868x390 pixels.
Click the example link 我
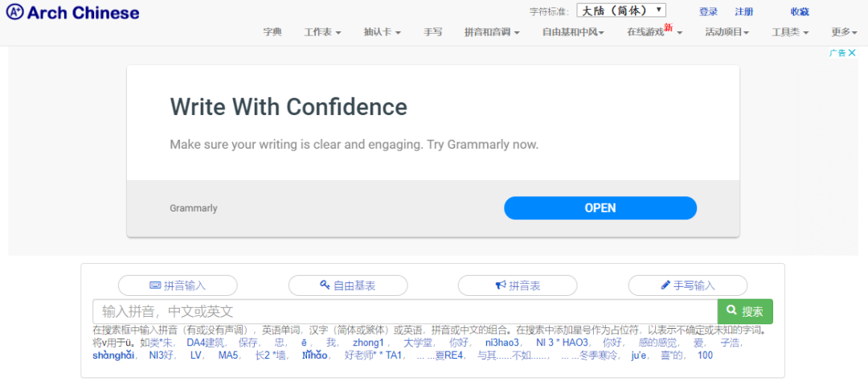(331, 343)
